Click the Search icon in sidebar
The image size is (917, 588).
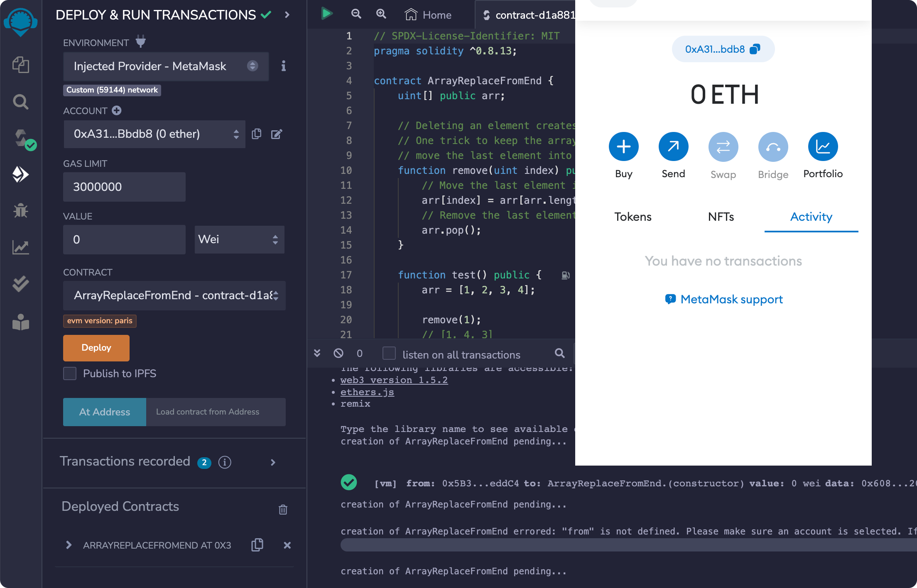click(20, 102)
